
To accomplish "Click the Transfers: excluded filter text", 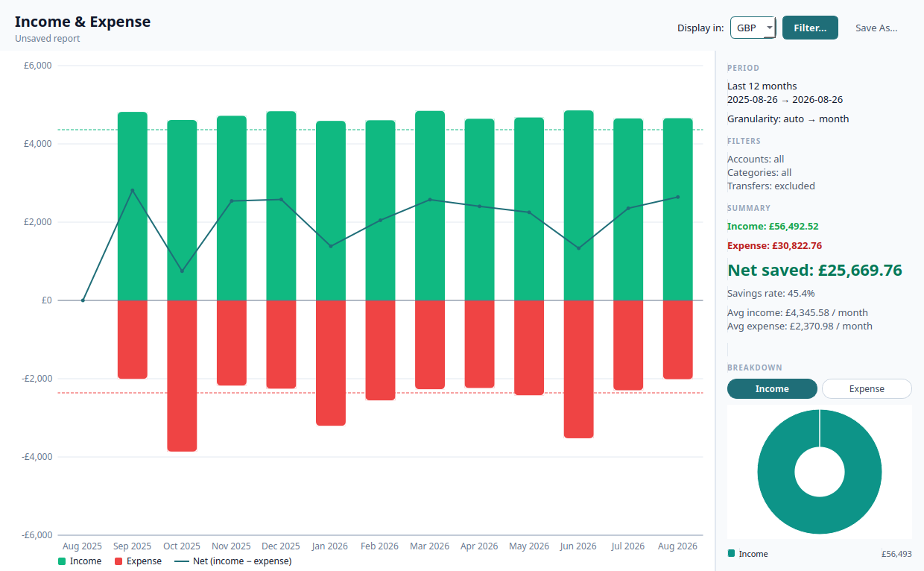I will click(771, 186).
